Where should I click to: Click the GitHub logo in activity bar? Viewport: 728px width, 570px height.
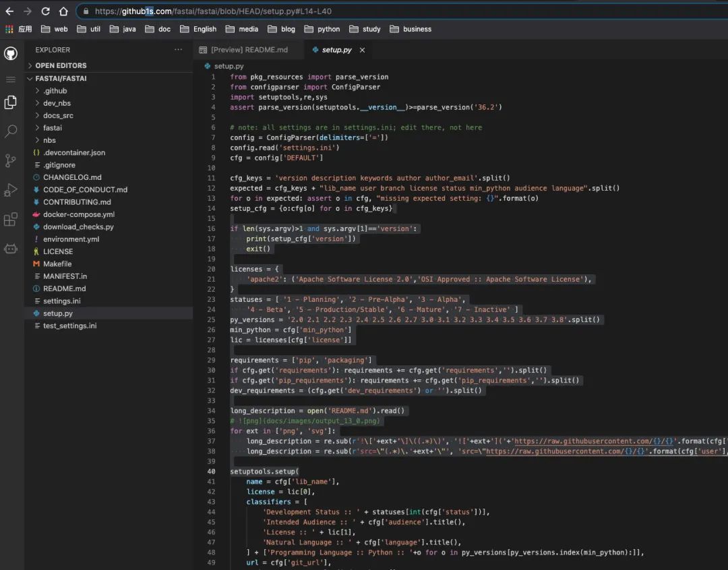click(11, 54)
